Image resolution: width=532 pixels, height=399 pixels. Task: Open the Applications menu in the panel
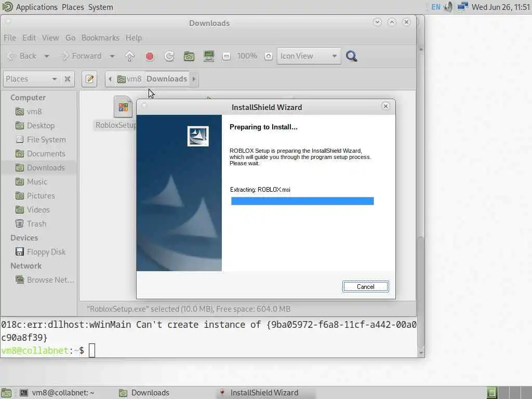point(37,7)
